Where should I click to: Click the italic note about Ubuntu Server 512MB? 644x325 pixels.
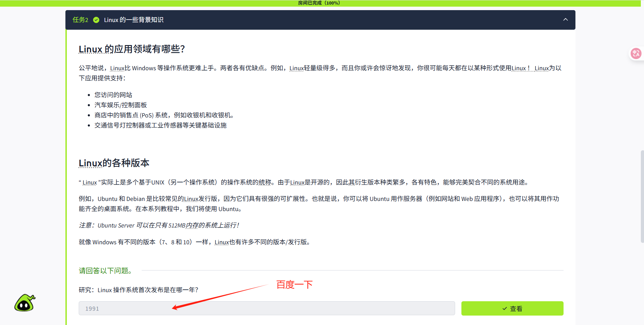[x=159, y=225]
